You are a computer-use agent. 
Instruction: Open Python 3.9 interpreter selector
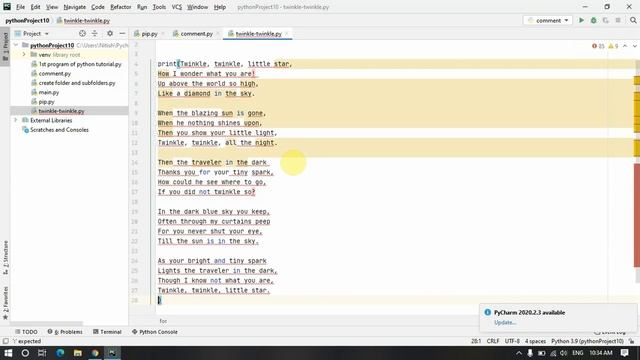(587, 341)
